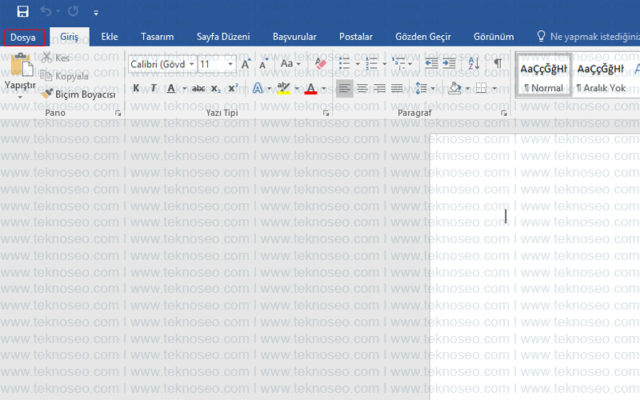Screen dimensions: 640x400
Task: Click the shading paint bucket icon
Action: pos(455,88)
